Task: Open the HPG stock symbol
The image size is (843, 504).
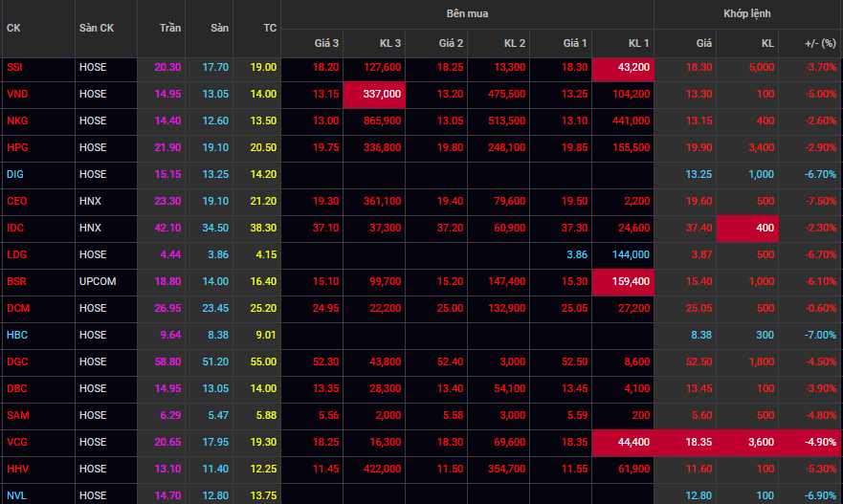Action: coord(17,148)
